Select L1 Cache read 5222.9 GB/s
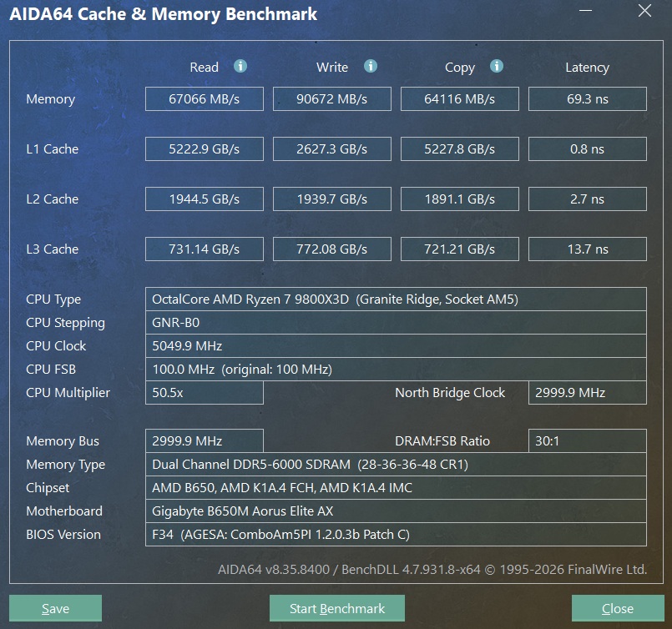The width and height of the screenshot is (672, 629). pos(204,149)
